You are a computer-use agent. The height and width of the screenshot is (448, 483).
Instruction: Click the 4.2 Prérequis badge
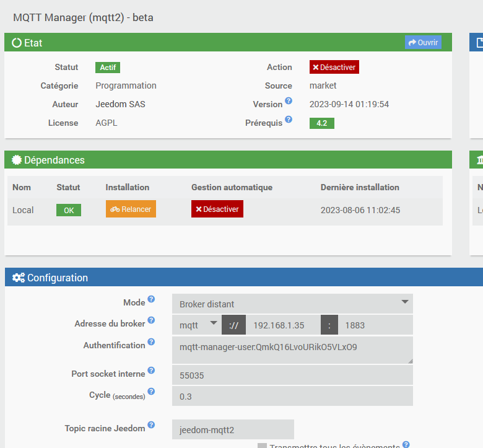[x=321, y=123]
